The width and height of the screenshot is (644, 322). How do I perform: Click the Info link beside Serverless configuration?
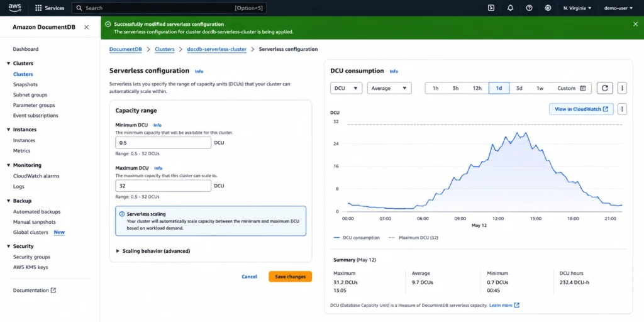point(199,71)
